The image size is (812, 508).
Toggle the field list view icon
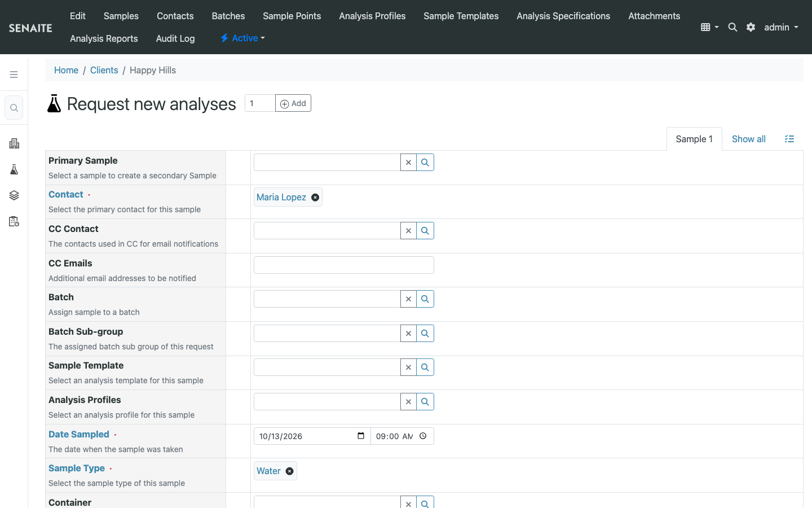tap(789, 139)
